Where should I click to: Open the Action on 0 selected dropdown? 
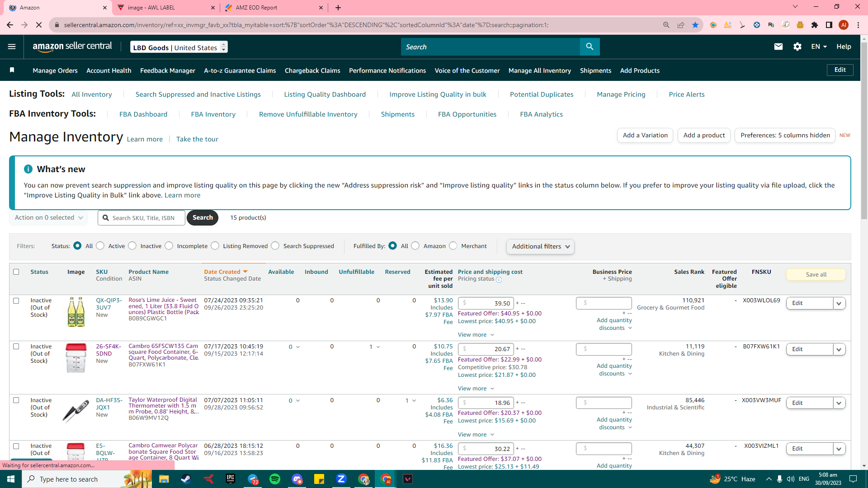click(x=49, y=217)
